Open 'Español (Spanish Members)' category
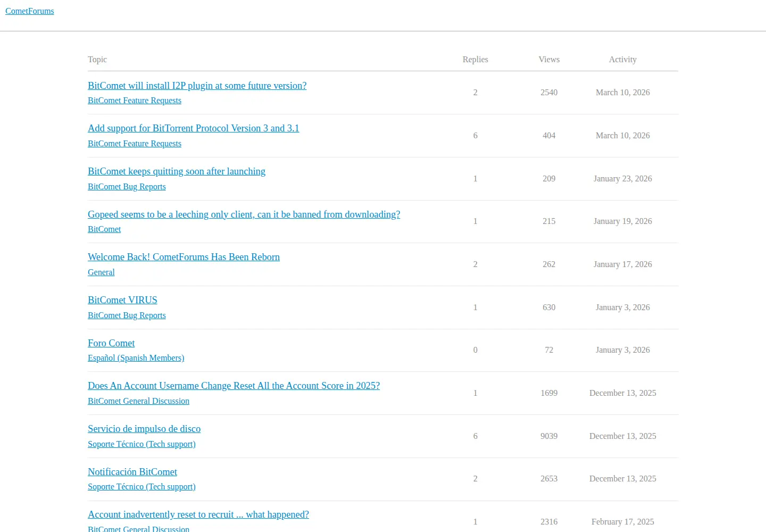The height and width of the screenshot is (532, 766). (x=136, y=358)
